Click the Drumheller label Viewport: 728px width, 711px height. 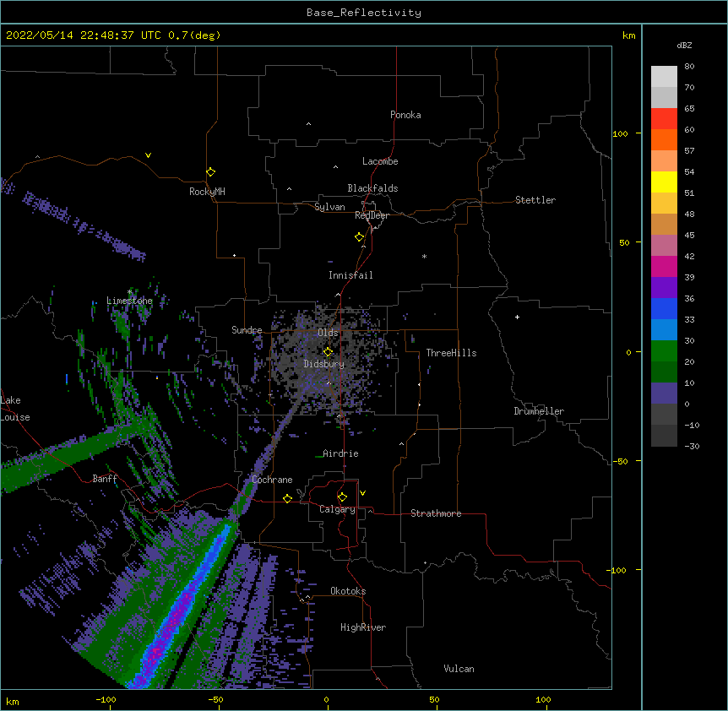point(539,411)
